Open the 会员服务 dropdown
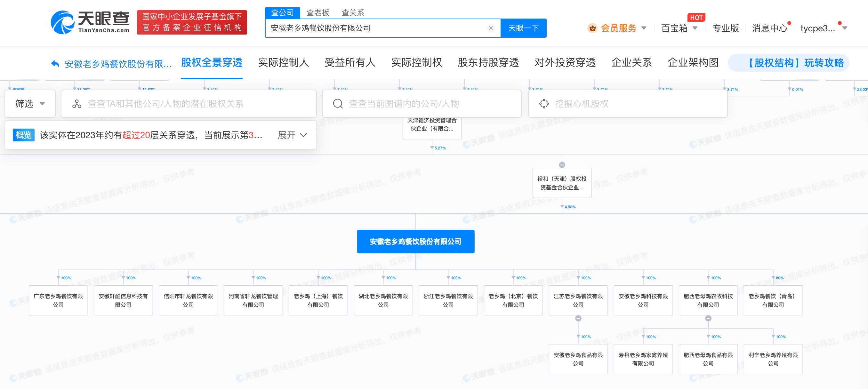Viewport: 868px width, 389px height. pos(618,28)
